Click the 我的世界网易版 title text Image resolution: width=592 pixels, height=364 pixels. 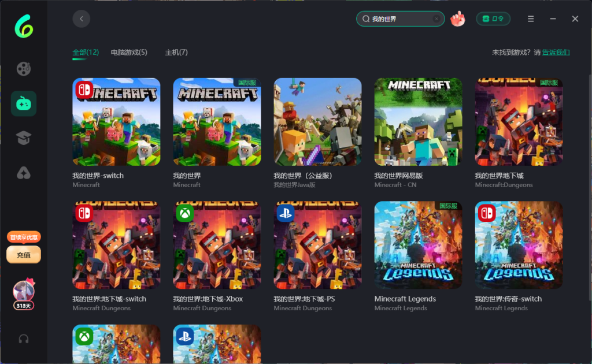click(398, 176)
